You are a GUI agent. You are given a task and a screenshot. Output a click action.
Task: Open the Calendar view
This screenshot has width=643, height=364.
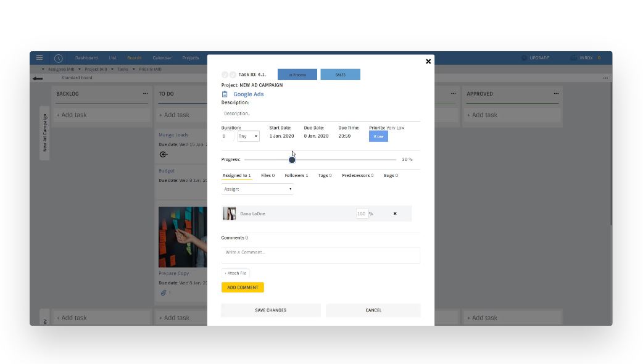(x=162, y=58)
